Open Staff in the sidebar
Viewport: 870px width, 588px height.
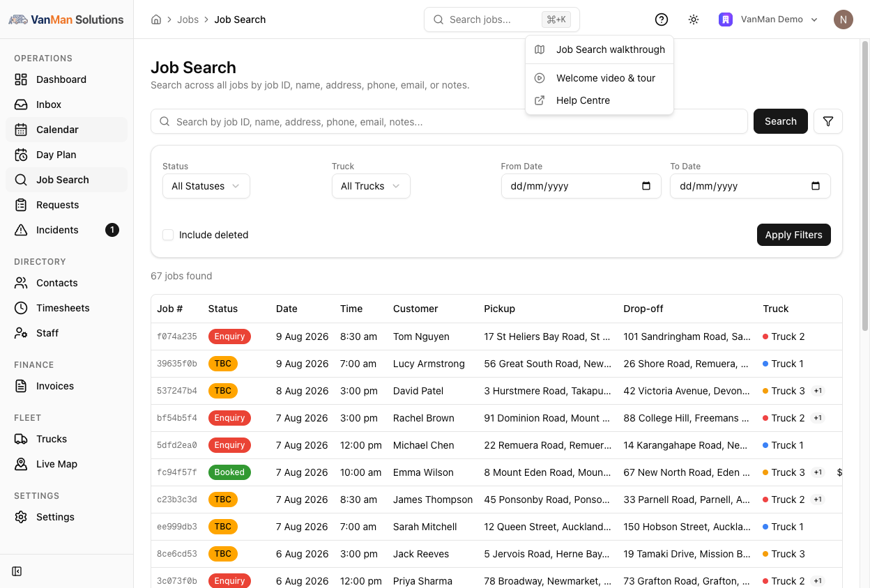pos(67,333)
